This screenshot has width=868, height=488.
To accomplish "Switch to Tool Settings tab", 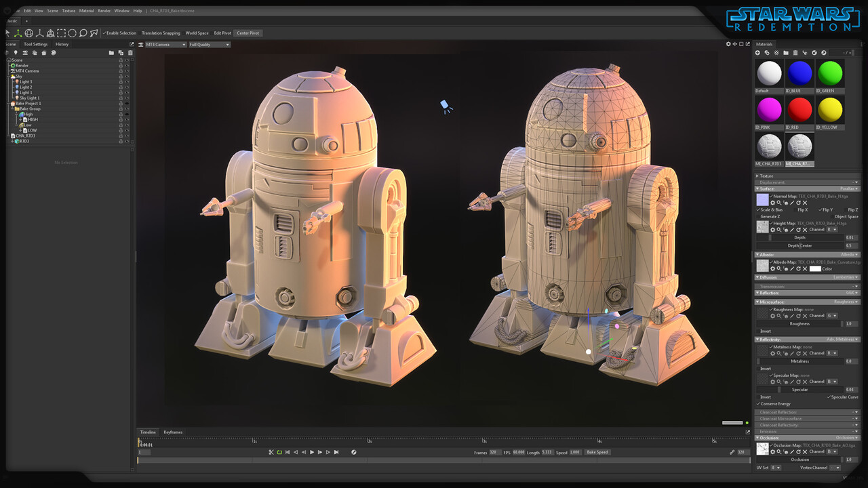I will 36,44.
